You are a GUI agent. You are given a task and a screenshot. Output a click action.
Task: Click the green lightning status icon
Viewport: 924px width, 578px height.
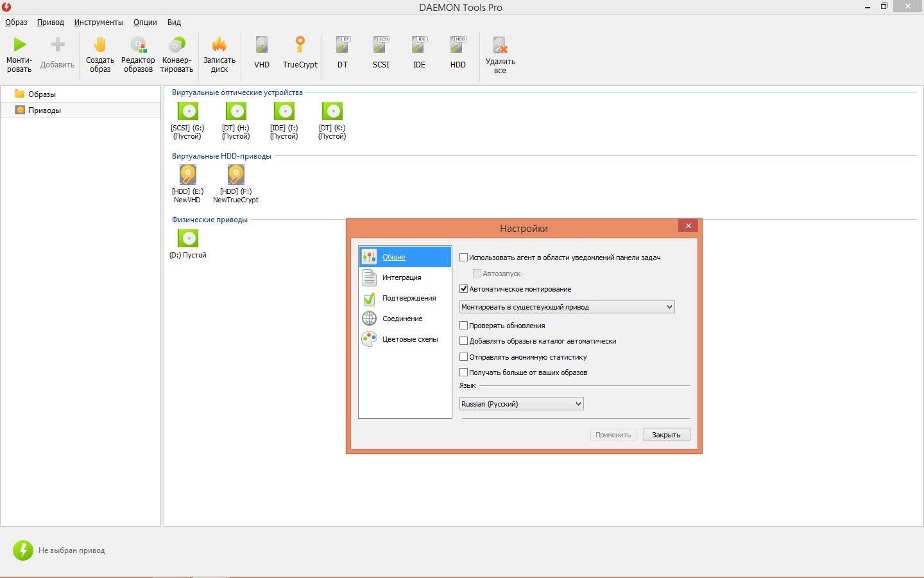click(x=23, y=550)
